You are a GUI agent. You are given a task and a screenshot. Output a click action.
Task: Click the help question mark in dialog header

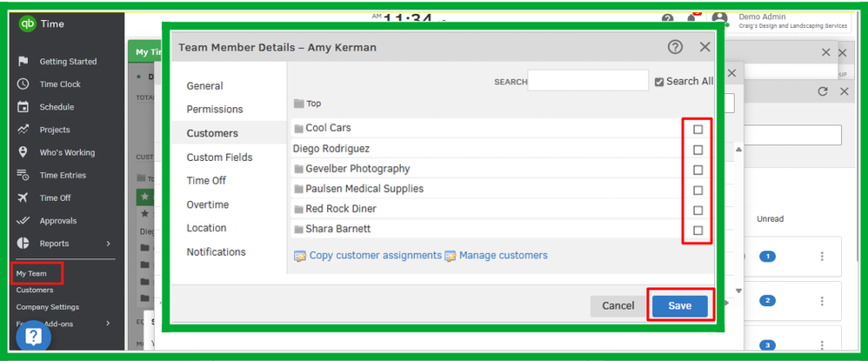(x=675, y=47)
